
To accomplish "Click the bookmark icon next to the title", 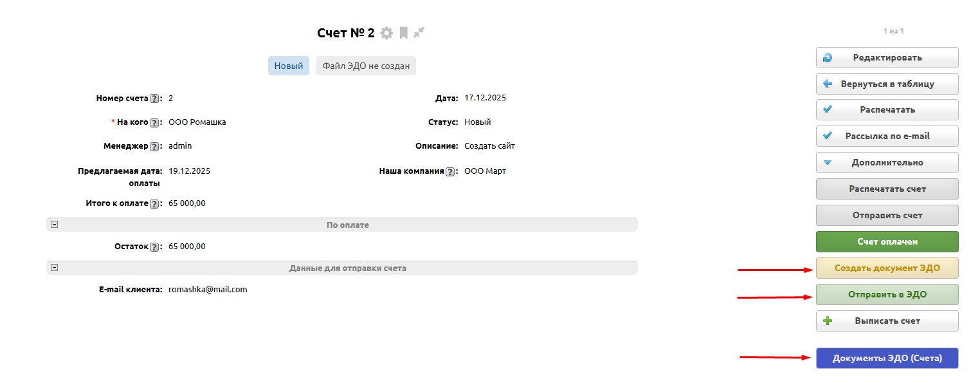I will (x=403, y=33).
